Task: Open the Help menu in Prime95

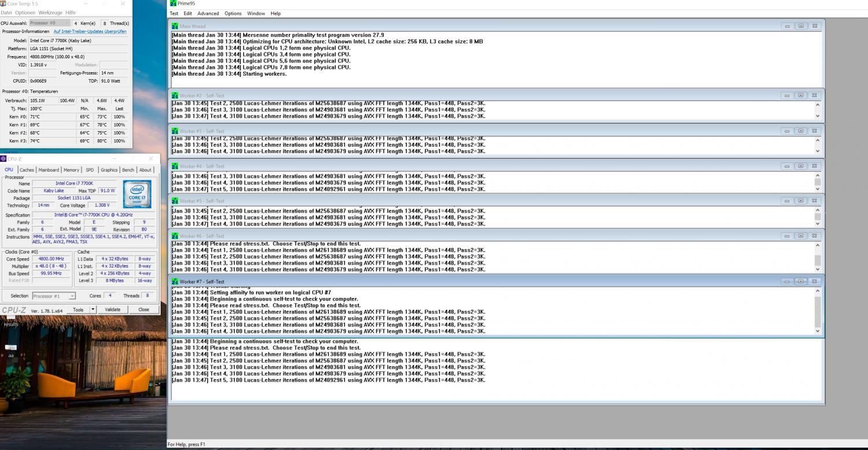Action: (x=276, y=13)
